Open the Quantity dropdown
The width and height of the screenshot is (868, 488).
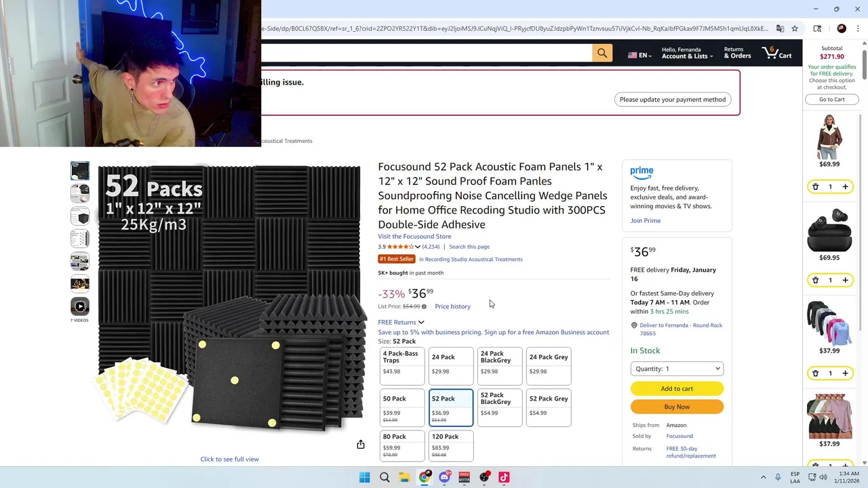[677, 369]
